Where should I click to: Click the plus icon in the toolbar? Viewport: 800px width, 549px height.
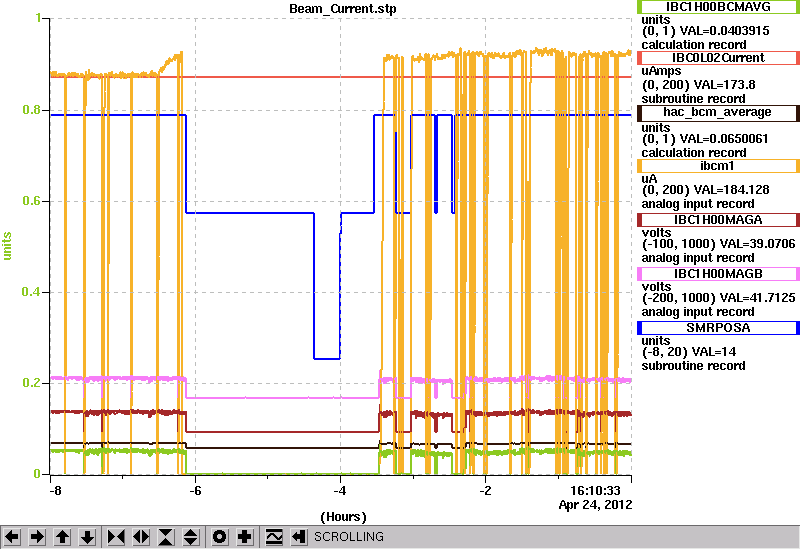tap(245, 537)
